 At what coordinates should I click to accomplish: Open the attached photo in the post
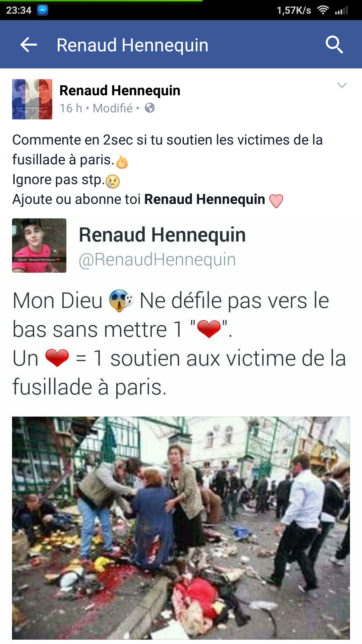pos(181,528)
